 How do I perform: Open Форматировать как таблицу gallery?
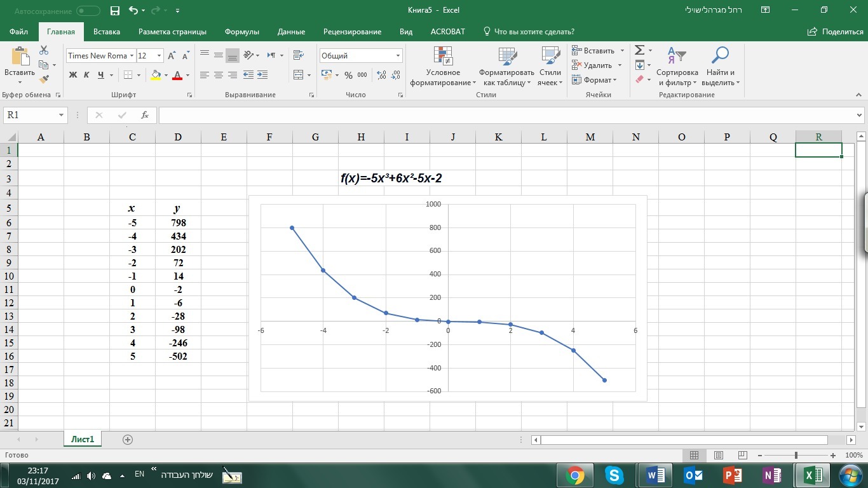point(506,66)
